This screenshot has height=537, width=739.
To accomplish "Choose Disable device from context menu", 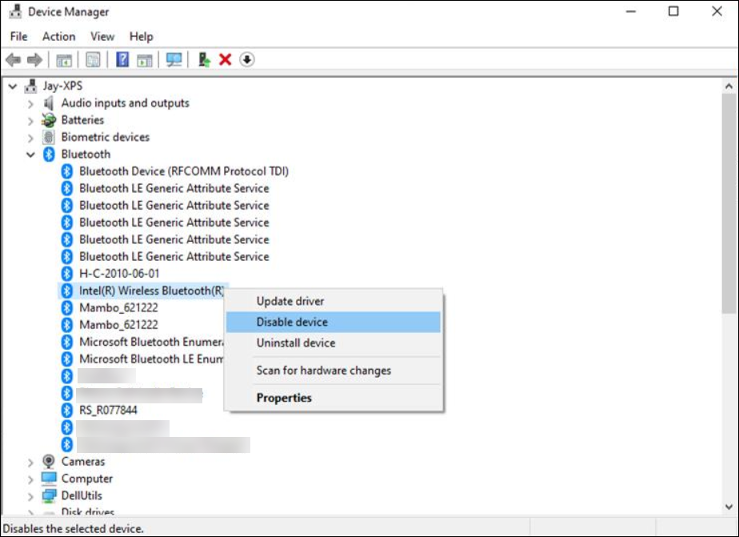I will pyautogui.click(x=292, y=322).
